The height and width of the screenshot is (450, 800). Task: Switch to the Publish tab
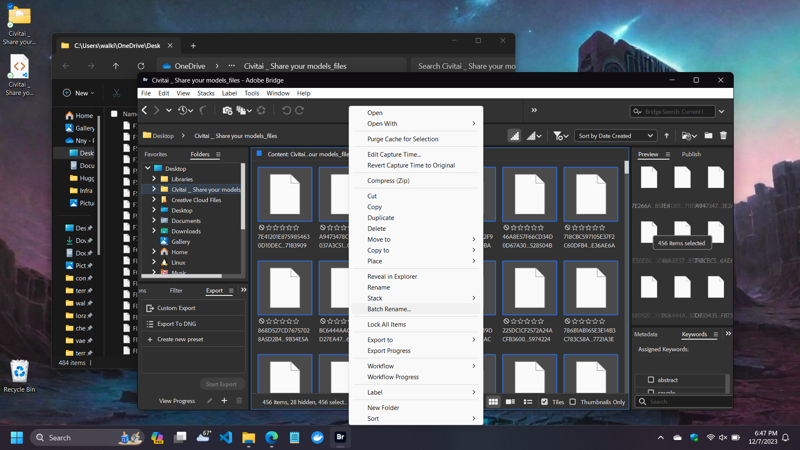(x=691, y=154)
